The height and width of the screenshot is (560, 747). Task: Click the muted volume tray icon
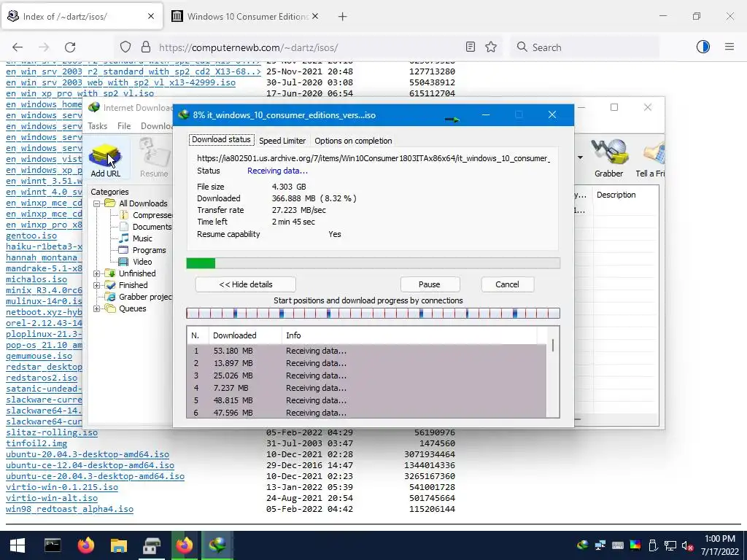[687, 545]
